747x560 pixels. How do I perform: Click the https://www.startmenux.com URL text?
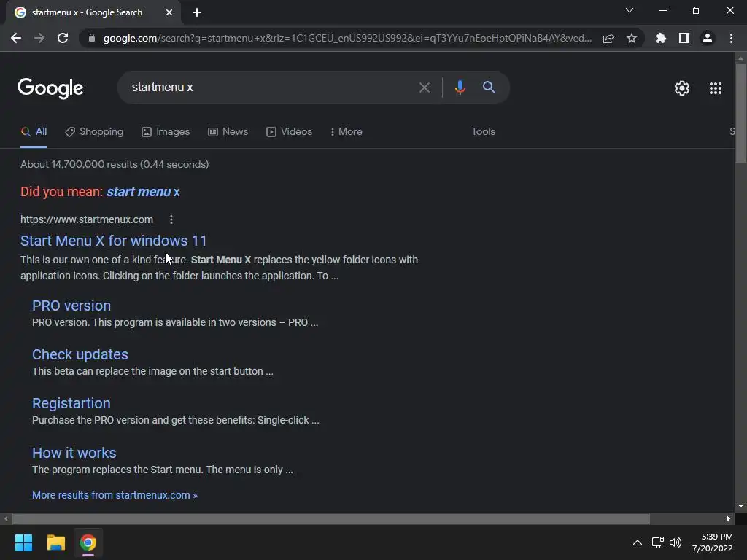tap(87, 219)
